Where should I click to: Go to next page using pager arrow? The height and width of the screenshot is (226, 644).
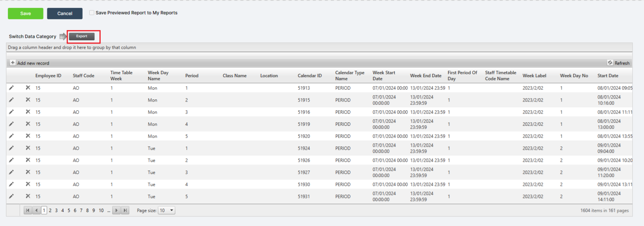click(x=117, y=210)
